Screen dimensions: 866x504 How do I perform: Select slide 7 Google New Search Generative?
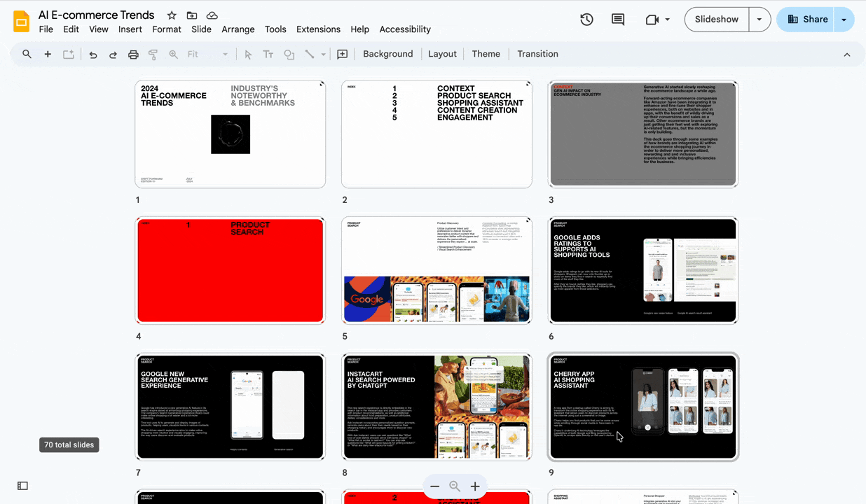click(x=231, y=407)
